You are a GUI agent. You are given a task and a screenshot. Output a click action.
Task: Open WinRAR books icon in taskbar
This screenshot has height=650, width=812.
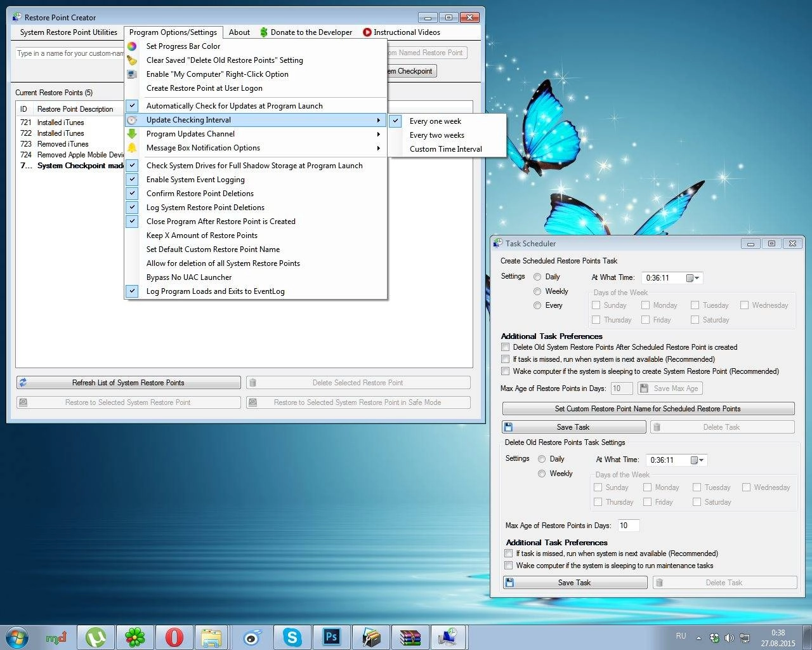pyautogui.click(x=410, y=637)
